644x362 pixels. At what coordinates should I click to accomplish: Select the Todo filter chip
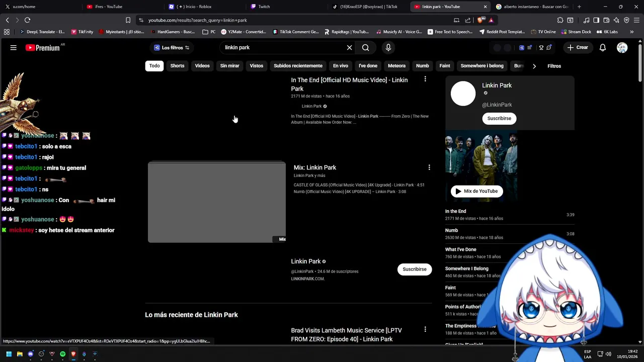(x=154, y=66)
